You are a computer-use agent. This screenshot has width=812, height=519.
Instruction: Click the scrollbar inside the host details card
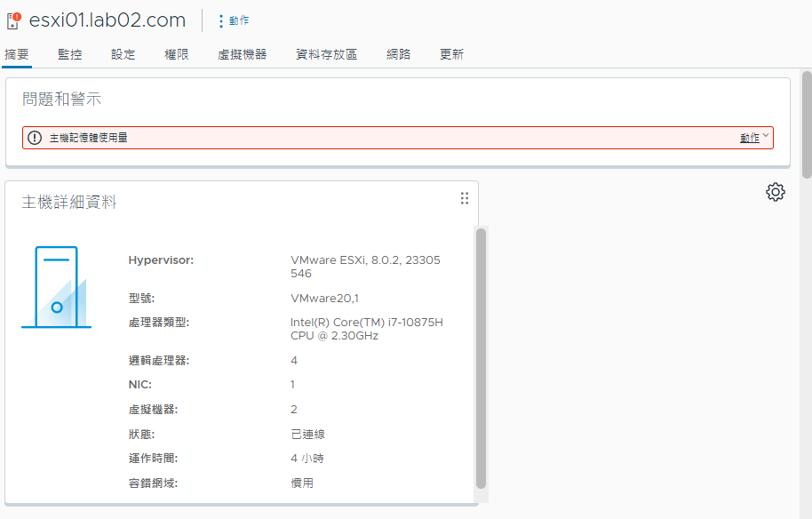[481, 355]
